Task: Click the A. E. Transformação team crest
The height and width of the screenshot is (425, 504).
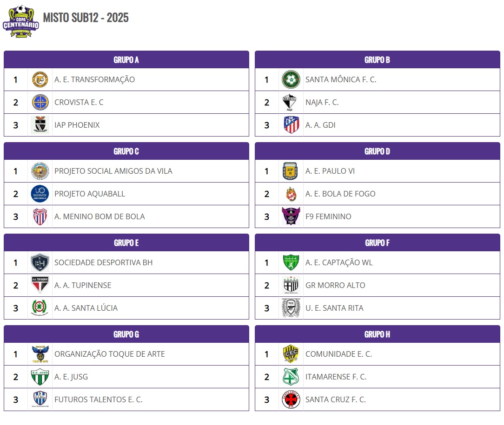Action: pos(40,79)
